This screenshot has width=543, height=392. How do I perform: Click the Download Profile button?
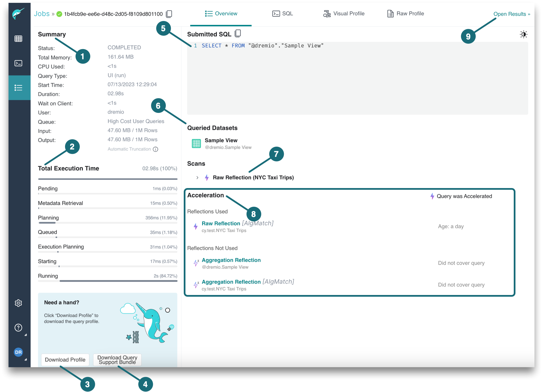pos(65,359)
